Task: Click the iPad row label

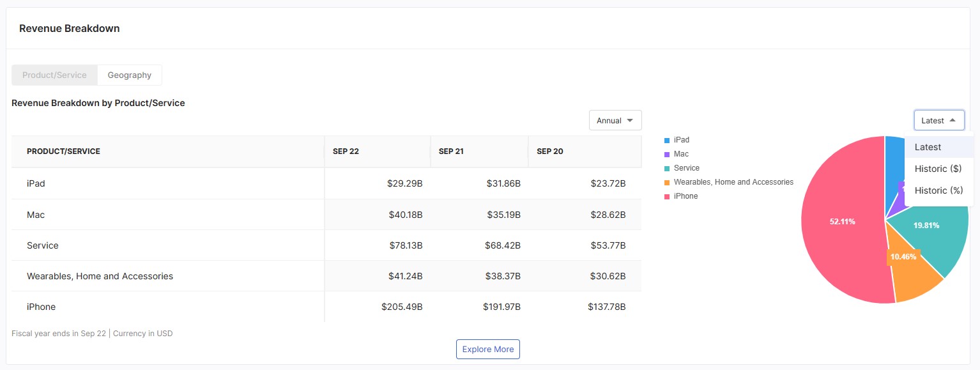Action: pyautogui.click(x=36, y=183)
